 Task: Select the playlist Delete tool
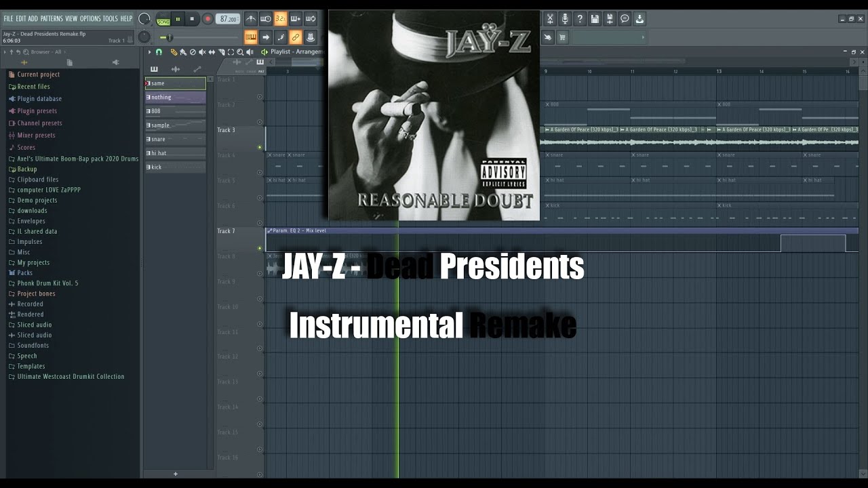pos(193,52)
